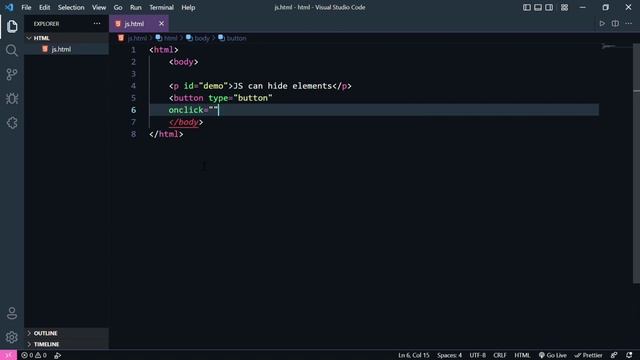640x360 pixels.
Task: Open the Search view icon
Action: [12, 50]
